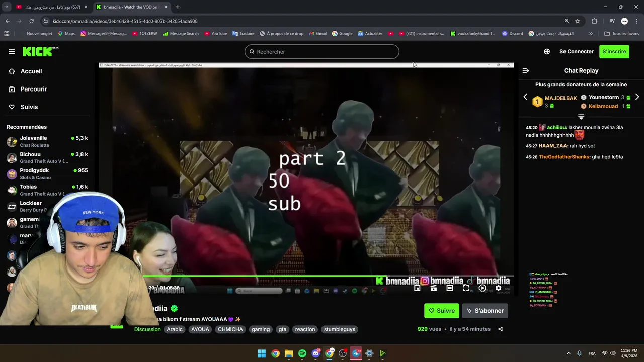Open the Kick hamburger menu
The image size is (644, 362).
(x=12, y=51)
